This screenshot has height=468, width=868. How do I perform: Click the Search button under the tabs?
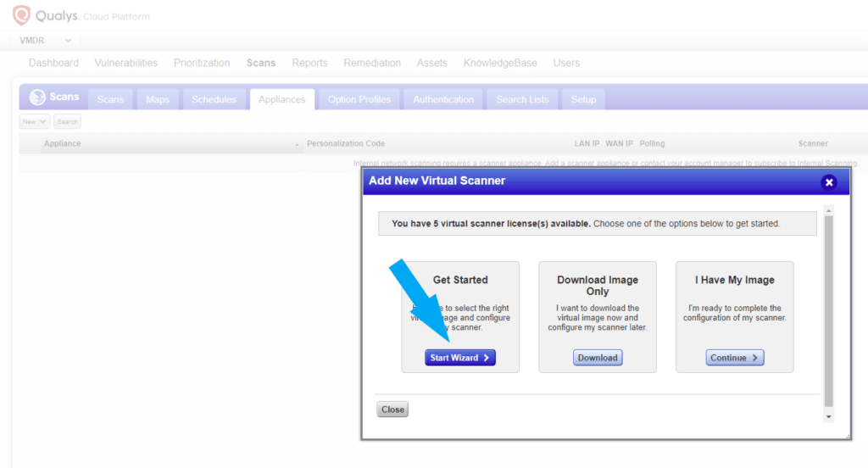pos(67,121)
